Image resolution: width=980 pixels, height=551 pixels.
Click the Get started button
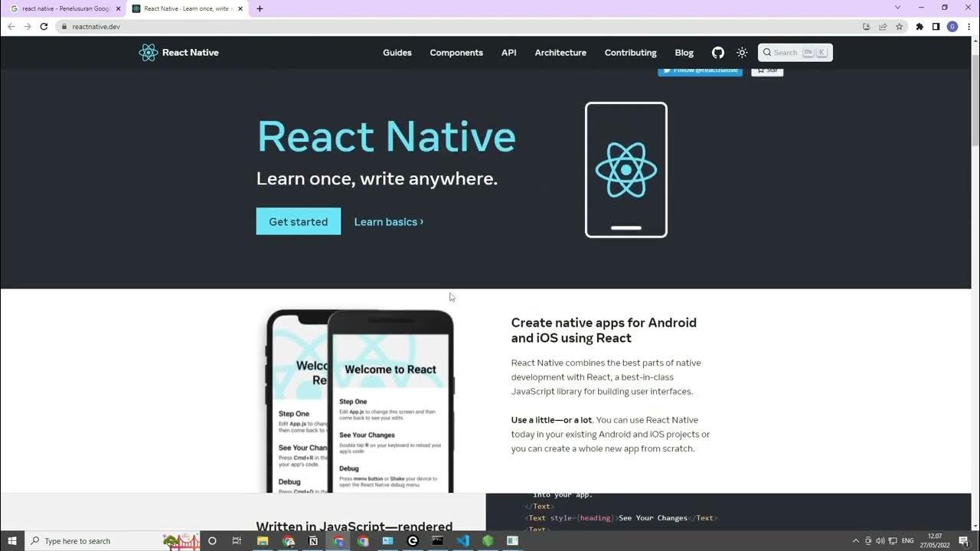click(x=299, y=221)
